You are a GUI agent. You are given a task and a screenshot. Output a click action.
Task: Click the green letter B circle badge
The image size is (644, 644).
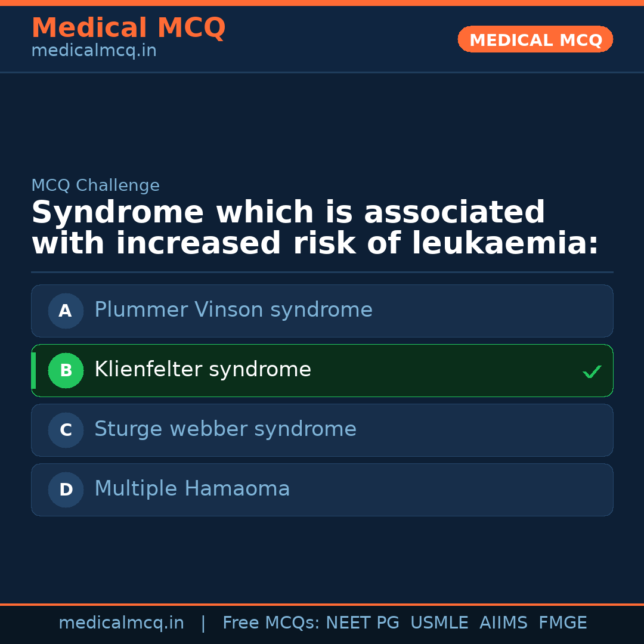pyautogui.click(x=66, y=370)
